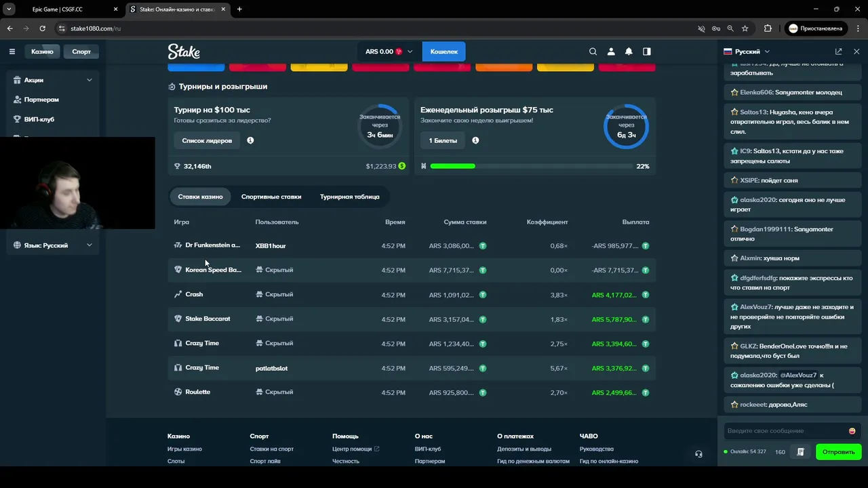Image resolution: width=868 pixels, height=488 pixels.
Task: Click Bogdan1999111 username in chat
Action: 766,229
